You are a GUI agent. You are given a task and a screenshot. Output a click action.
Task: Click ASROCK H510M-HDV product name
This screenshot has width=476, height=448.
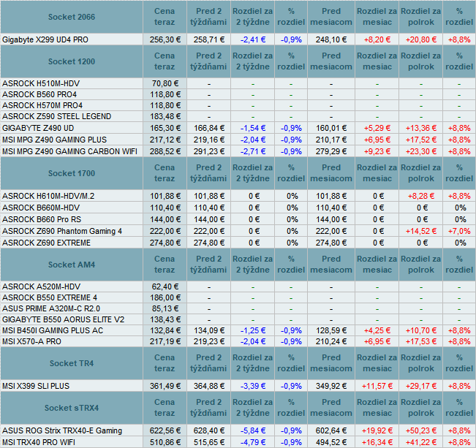tap(41, 84)
